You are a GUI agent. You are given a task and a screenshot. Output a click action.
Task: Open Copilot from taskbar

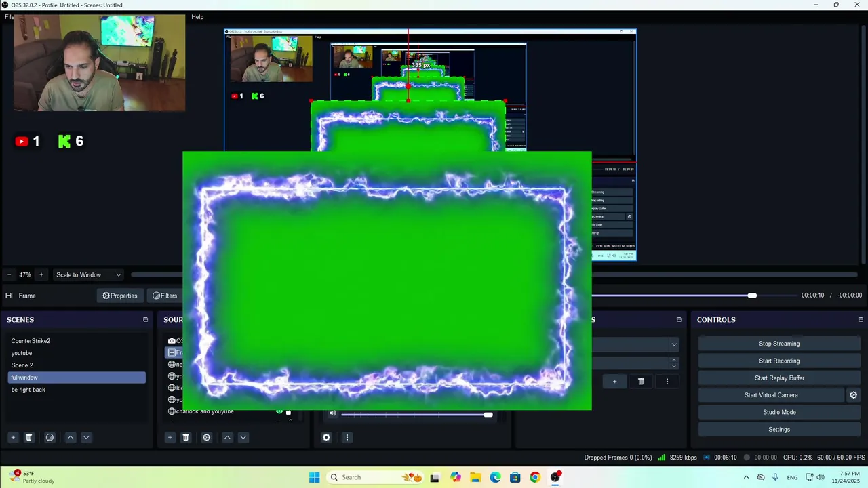pos(455,477)
